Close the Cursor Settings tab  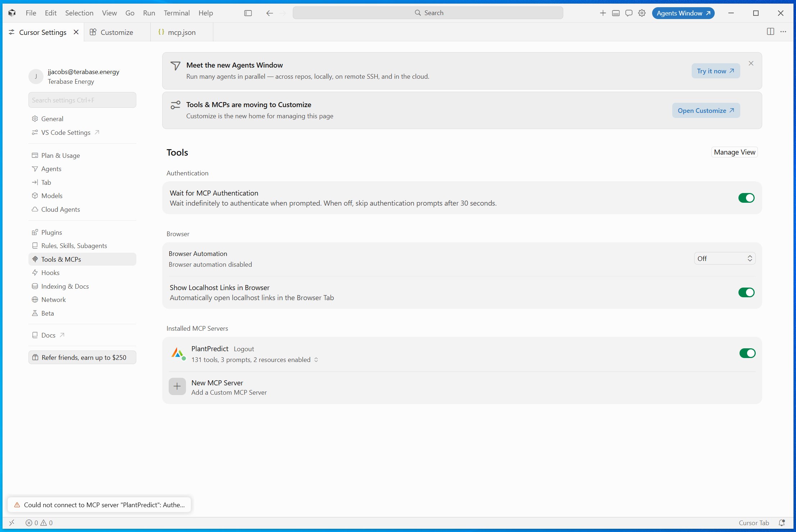coord(76,32)
